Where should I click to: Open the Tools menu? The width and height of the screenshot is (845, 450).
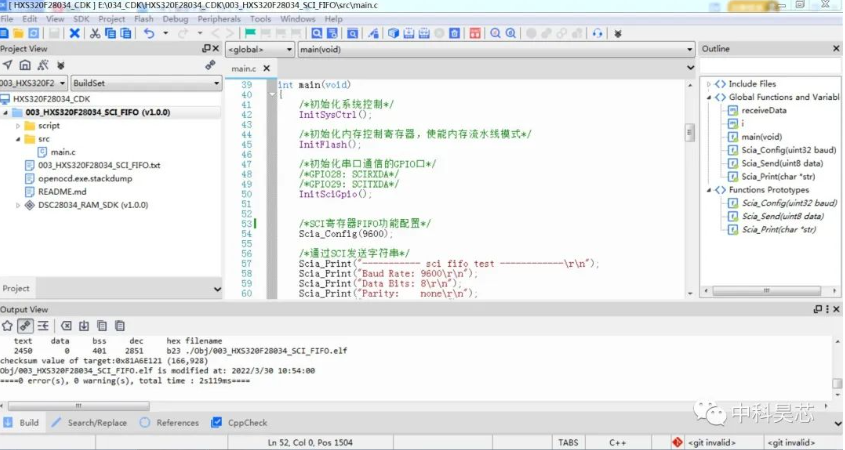click(260, 19)
